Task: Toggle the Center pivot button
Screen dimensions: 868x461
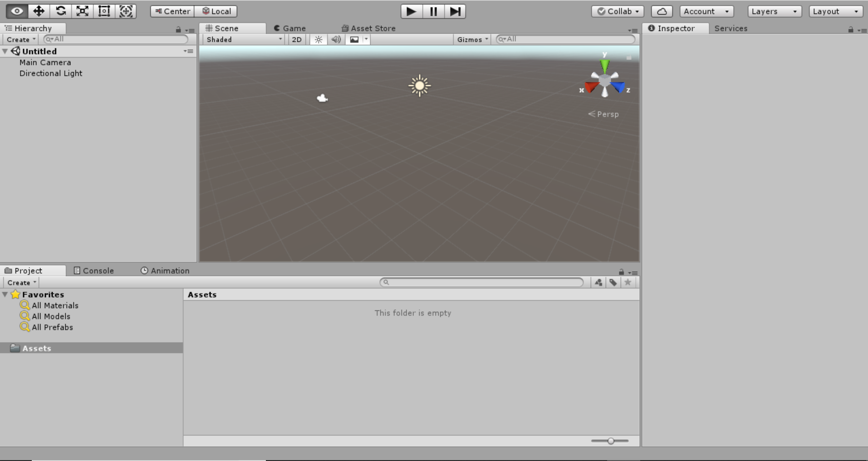Action: (172, 11)
